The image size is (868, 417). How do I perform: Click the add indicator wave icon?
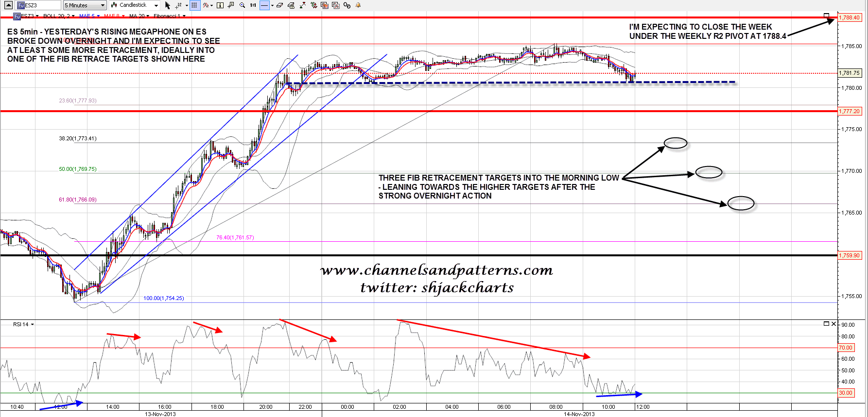pos(207,5)
